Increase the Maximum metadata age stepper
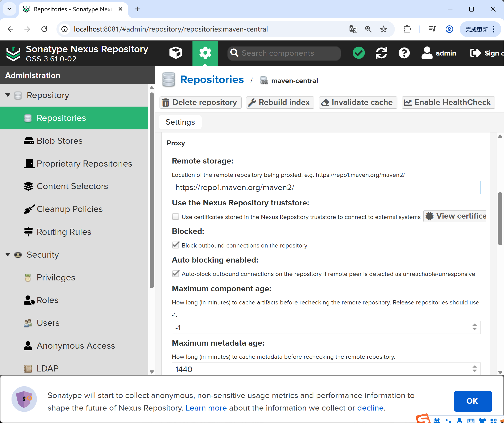Viewport: 504px width, 423px height. (x=475, y=367)
